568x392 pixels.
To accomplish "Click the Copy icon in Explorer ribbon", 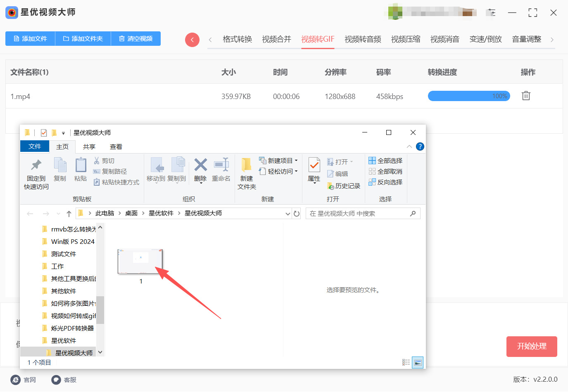I will (x=60, y=170).
